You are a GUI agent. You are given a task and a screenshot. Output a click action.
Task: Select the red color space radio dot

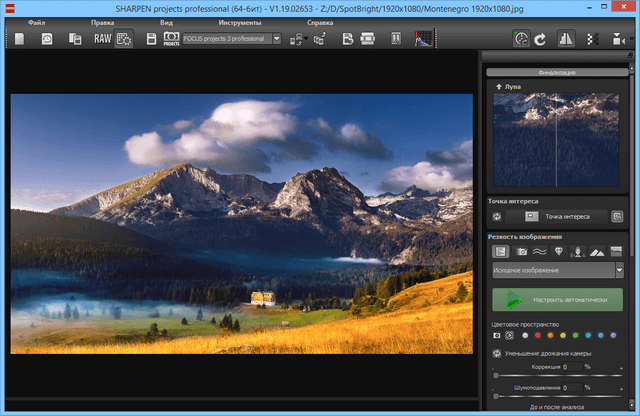tap(536, 336)
